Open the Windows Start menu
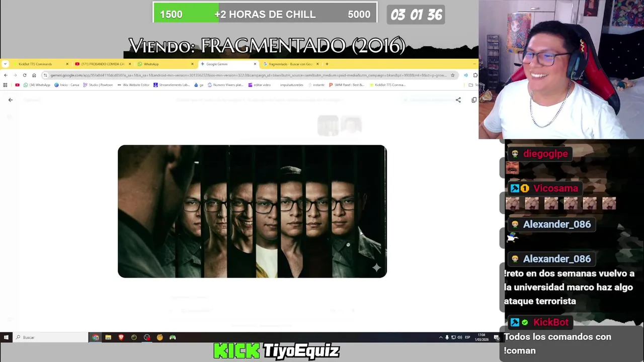The width and height of the screenshot is (644, 362). [6, 337]
